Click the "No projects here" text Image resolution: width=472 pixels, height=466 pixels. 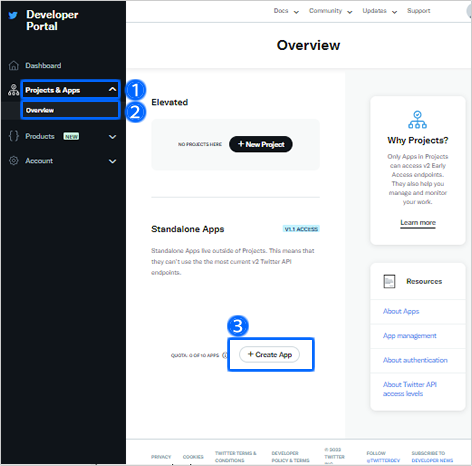tap(200, 144)
